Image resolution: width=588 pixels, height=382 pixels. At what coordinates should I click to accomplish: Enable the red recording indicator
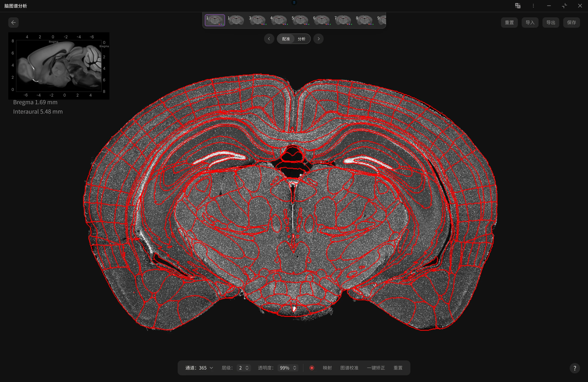312,368
